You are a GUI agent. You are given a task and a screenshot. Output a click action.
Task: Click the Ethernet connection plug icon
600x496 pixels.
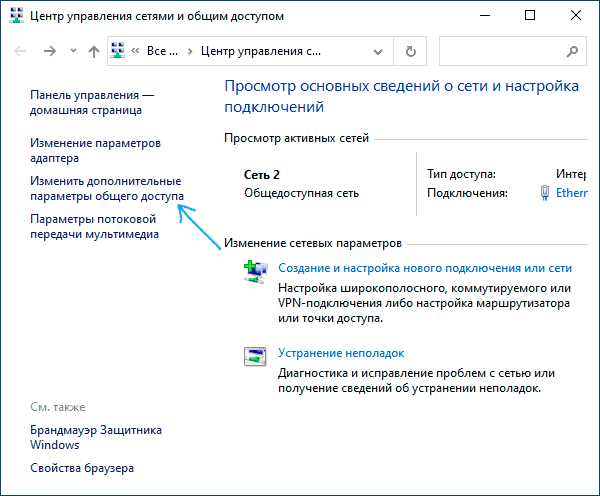click(x=545, y=193)
